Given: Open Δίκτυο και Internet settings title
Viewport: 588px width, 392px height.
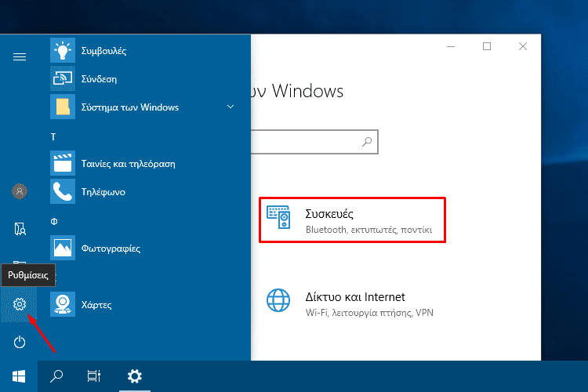Looking at the screenshot, I should point(355,297).
